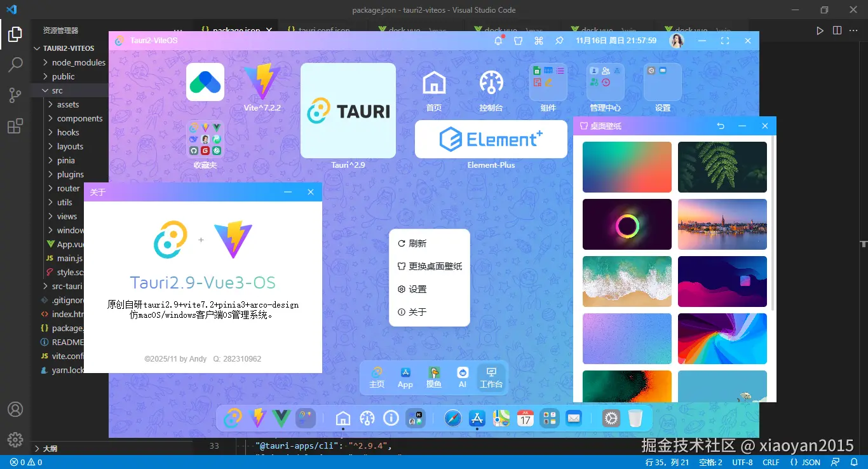Expand the router folder in Explorer
Screen dimensions: 868x469
67,188
